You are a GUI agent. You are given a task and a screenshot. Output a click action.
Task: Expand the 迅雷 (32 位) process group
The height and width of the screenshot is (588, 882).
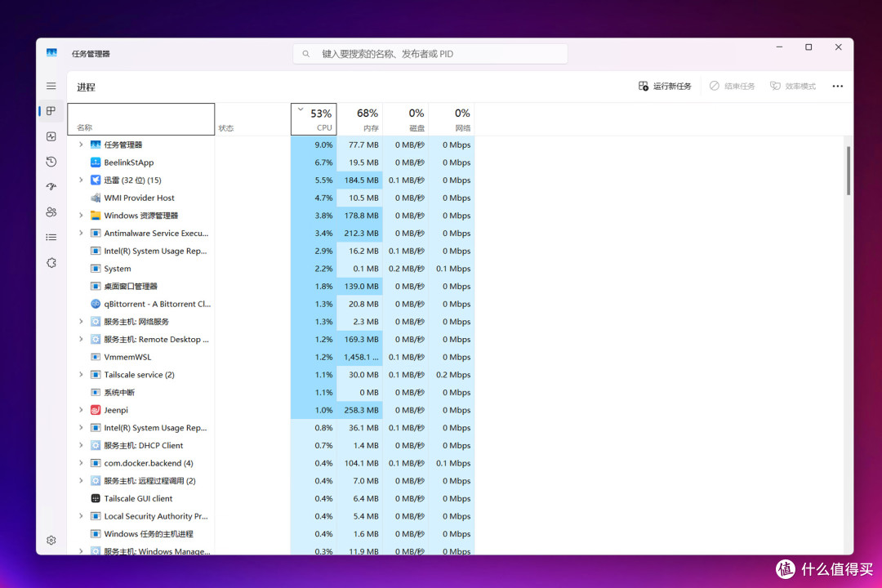pyautogui.click(x=80, y=180)
